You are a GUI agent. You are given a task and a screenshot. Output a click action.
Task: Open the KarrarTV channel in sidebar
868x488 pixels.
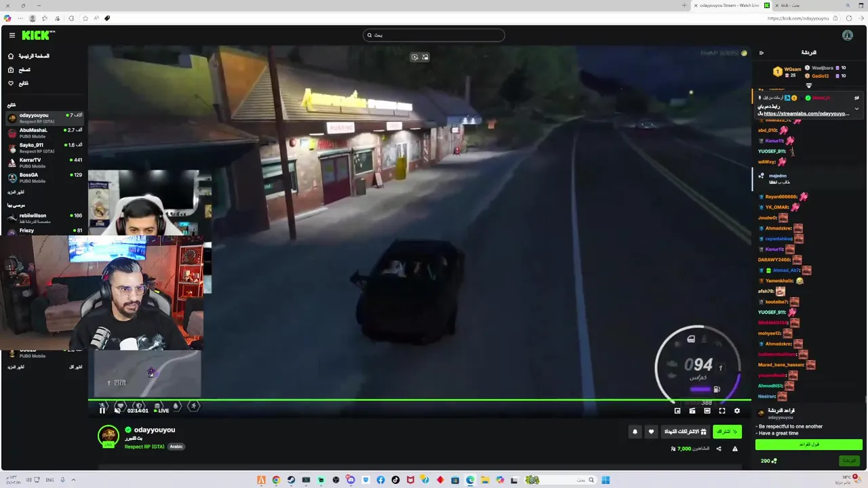tap(44, 163)
